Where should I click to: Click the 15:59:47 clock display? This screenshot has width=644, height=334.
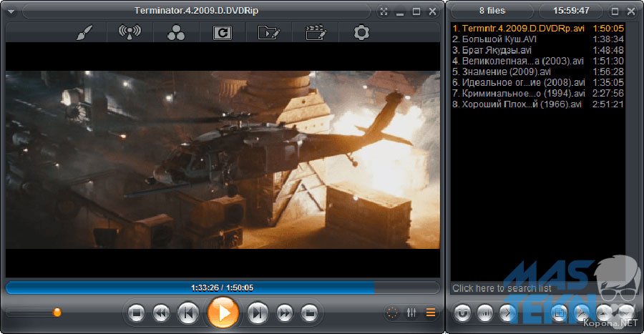(x=571, y=11)
